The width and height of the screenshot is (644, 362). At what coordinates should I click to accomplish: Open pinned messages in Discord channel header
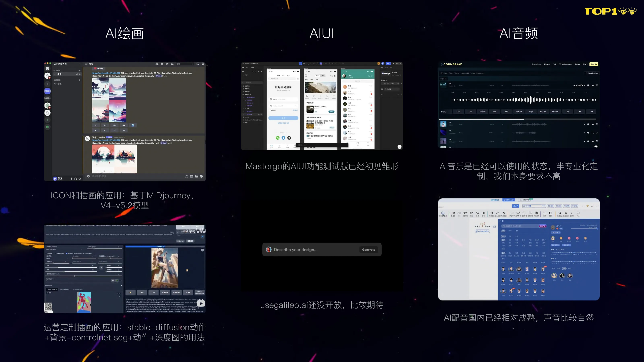[167, 64]
